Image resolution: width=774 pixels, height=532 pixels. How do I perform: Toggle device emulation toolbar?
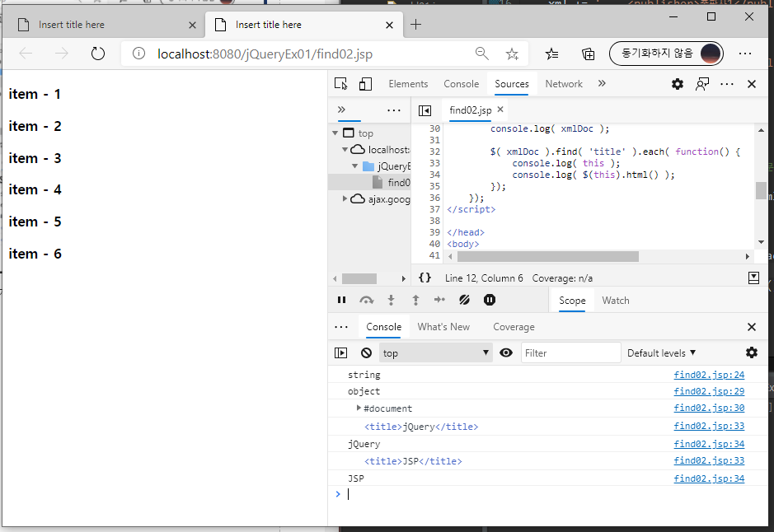pos(365,84)
